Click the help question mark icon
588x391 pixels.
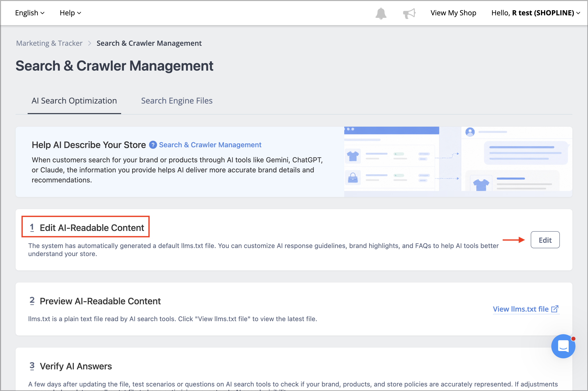pos(153,145)
